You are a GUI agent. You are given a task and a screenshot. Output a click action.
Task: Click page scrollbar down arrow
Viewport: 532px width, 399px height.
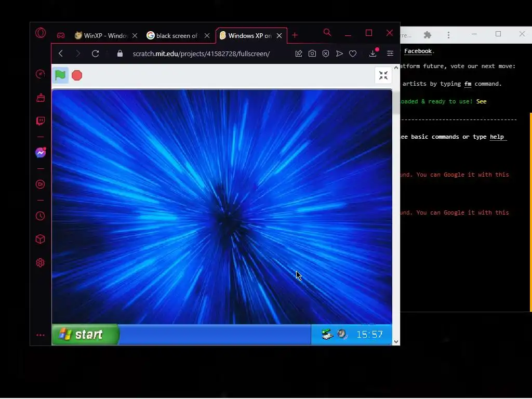[x=396, y=342]
